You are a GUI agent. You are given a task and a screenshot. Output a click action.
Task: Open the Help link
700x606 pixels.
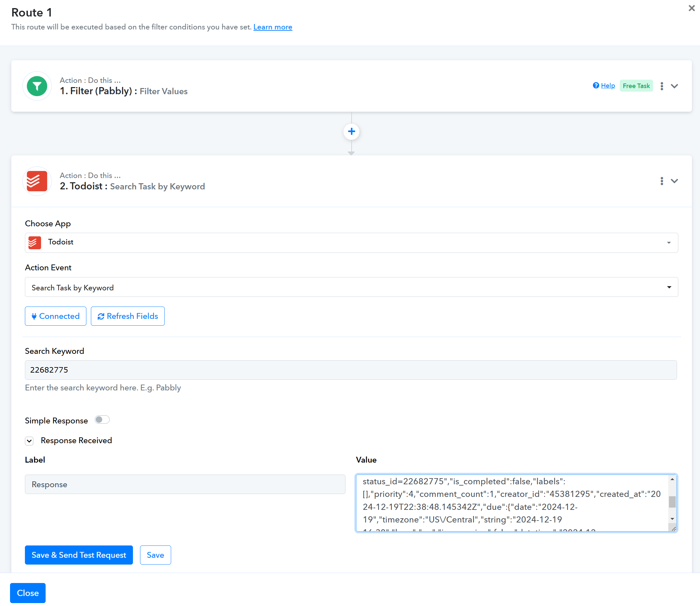[608, 85]
